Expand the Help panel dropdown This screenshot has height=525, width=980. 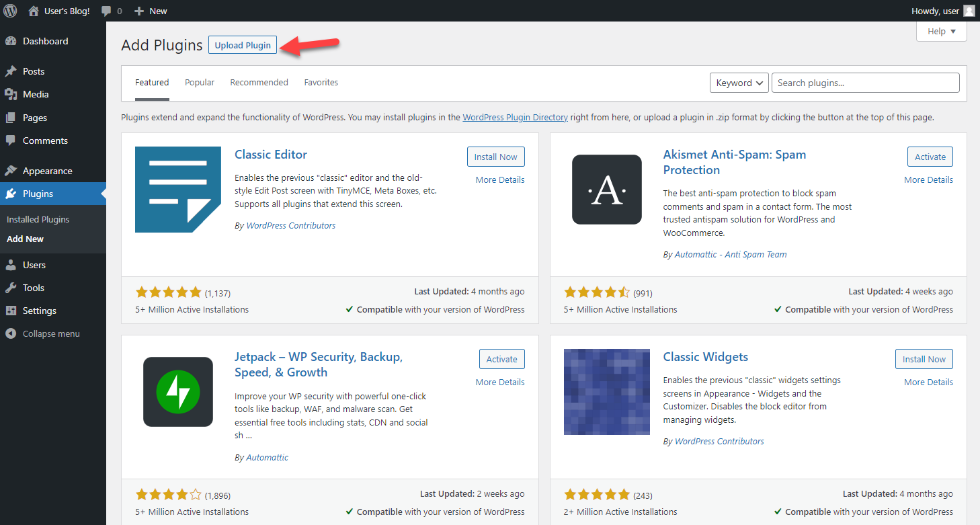coord(941,32)
